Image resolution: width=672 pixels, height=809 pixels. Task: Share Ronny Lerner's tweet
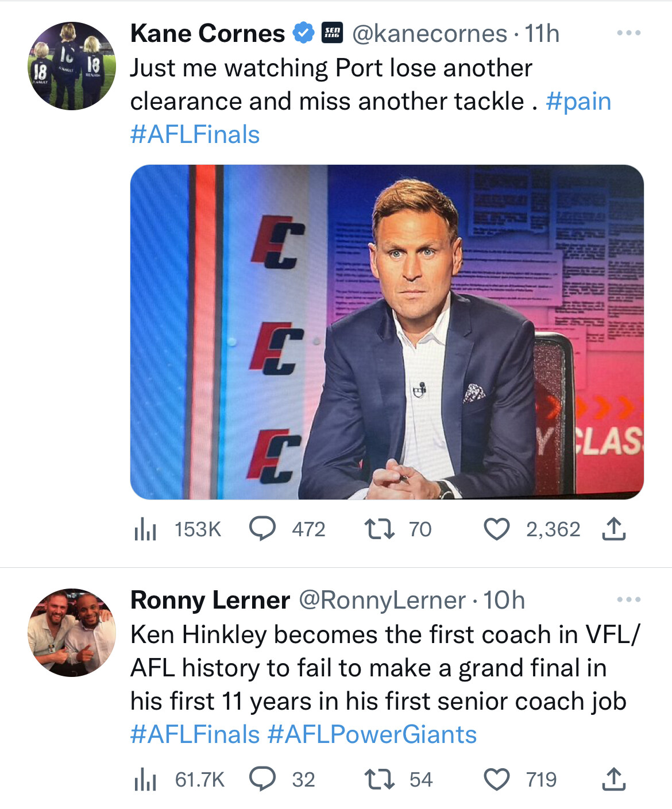tap(613, 779)
